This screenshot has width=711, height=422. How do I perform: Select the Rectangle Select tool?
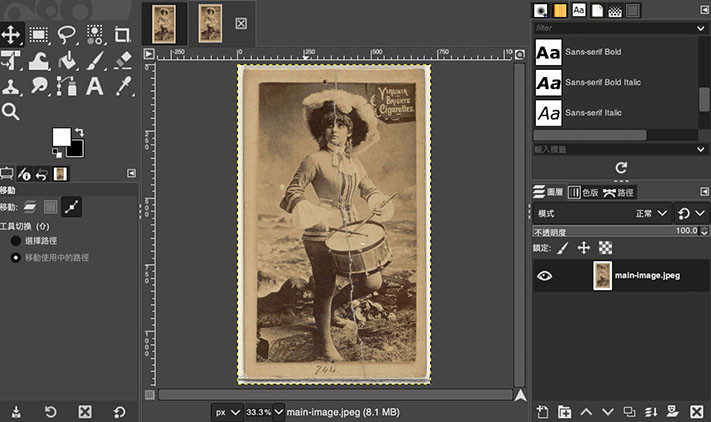[39, 34]
